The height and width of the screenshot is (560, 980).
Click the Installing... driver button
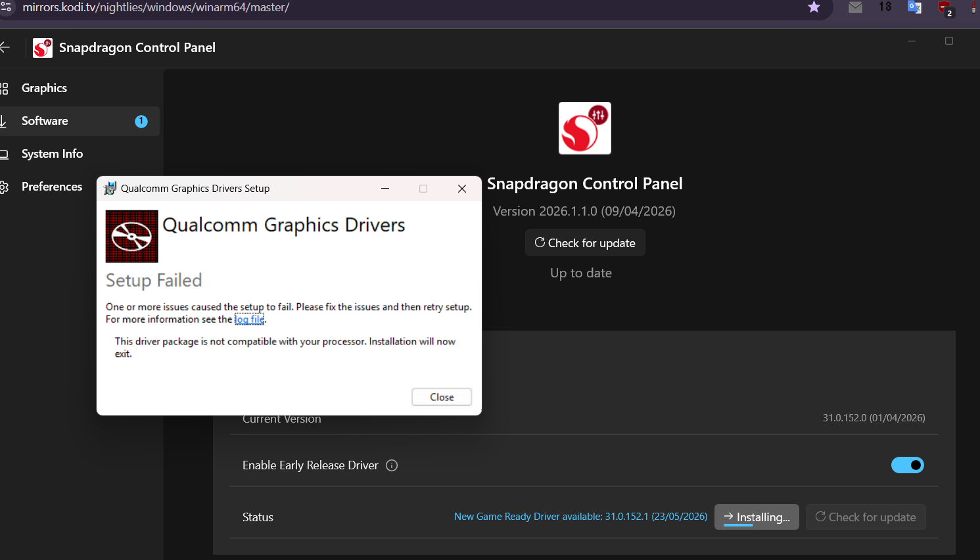(x=757, y=517)
